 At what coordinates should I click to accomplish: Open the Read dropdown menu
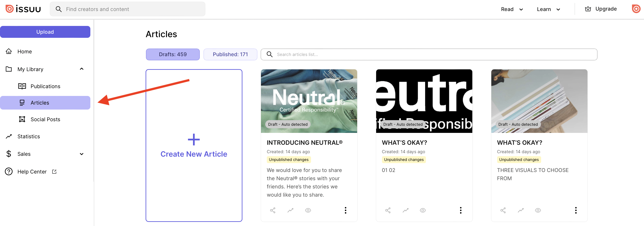click(x=512, y=9)
